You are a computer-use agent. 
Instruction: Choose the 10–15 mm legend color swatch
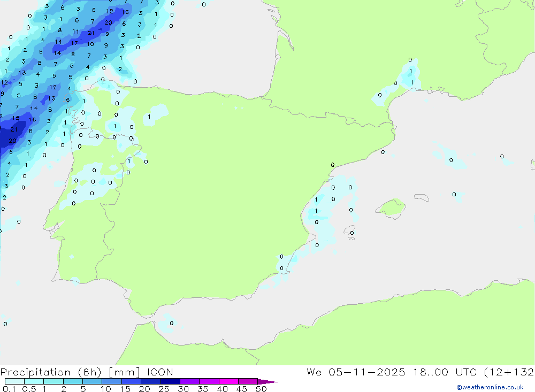click(112, 381)
